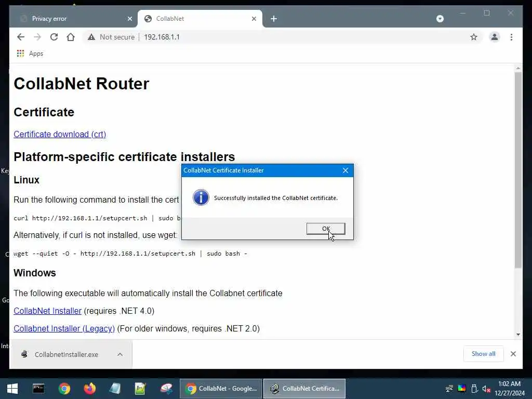Open the Apps shortcut in bookmarks bar
532x399 pixels.
tap(30, 54)
